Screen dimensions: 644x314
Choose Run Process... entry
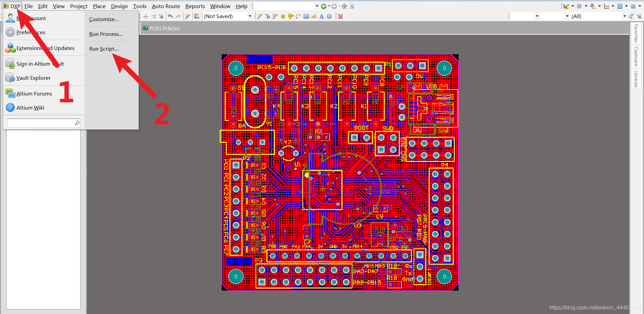click(x=106, y=34)
